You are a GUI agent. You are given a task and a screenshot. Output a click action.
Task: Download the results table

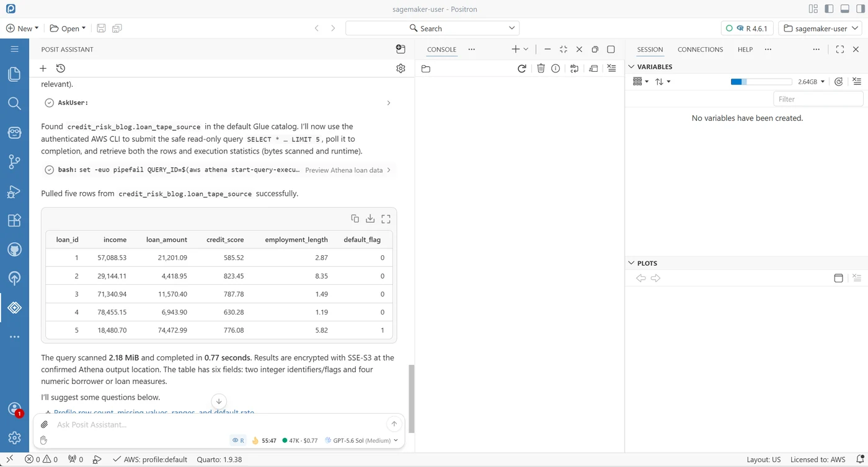pyautogui.click(x=370, y=219)
